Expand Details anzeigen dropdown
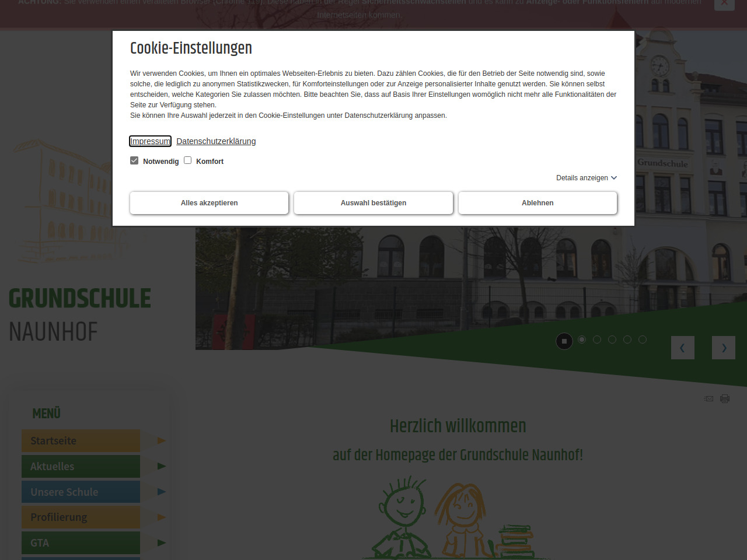This screenshot has width=747, height=560. [x=586, y=178]
